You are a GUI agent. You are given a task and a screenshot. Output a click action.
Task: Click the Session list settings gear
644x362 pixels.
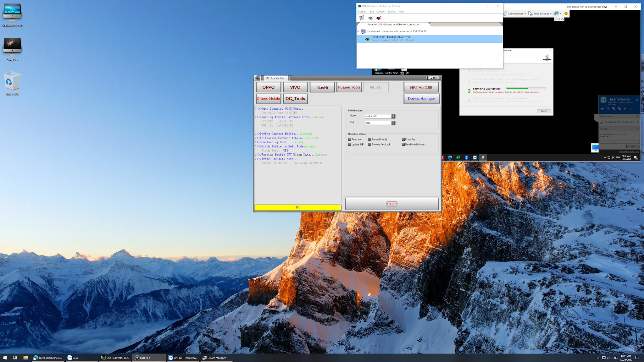638,116
